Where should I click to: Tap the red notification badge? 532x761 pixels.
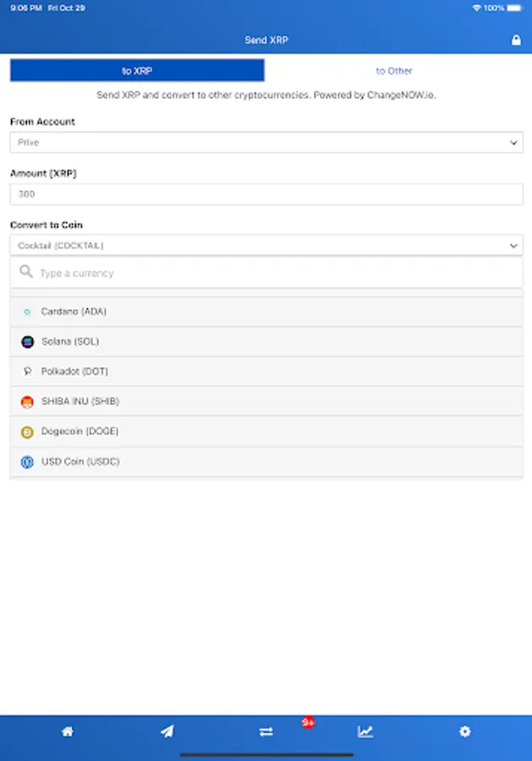tap(308, 722)
